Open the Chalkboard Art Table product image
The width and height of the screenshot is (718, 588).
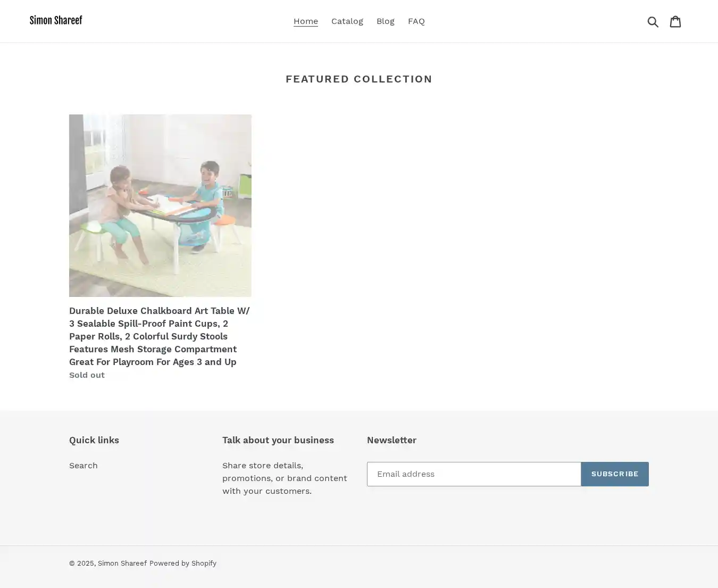pyautogui.click(x=160, y=205)
